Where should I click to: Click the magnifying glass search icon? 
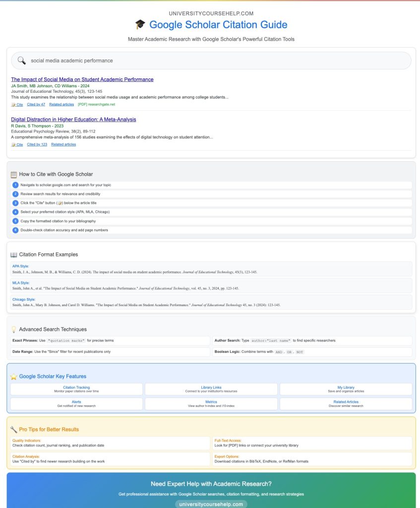[20, 60]
